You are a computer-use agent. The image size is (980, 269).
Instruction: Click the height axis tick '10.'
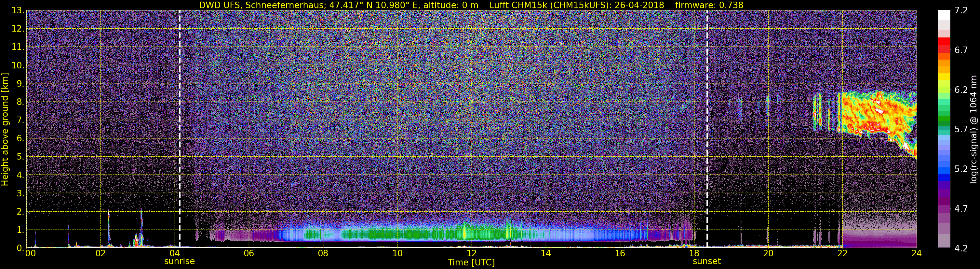[x=18, y=65]
